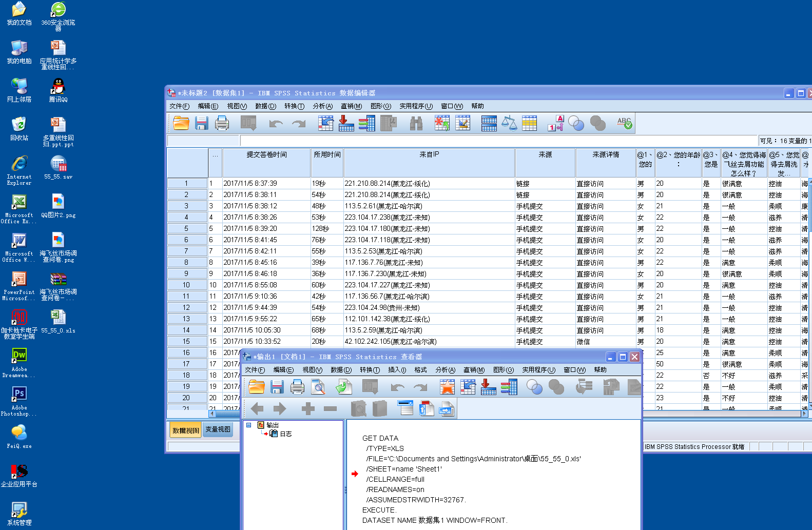The image size is (812, 530).
Task: Save the dataset in Data Editor toolbar
Action: 201,123
